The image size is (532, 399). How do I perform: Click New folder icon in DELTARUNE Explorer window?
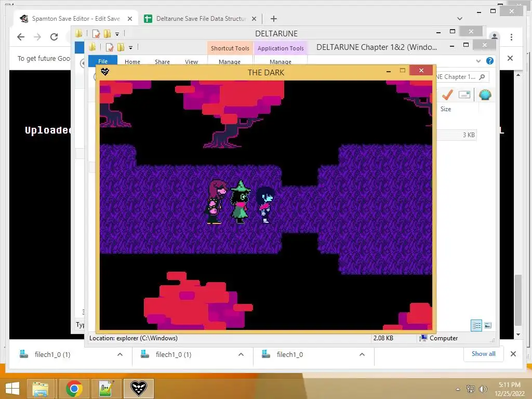coord(107,34)
